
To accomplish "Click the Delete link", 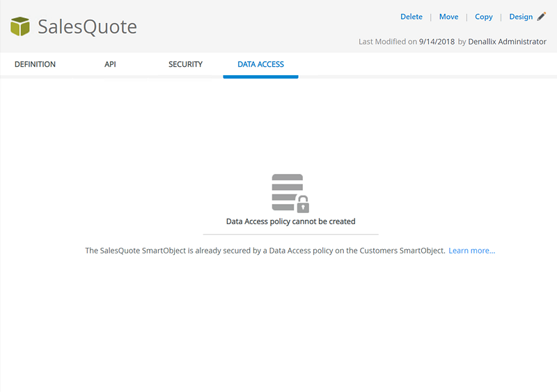I will pos(411,17).
